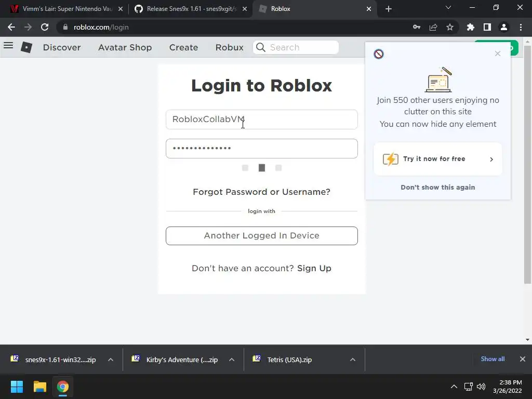532x399 pixels.
Task: Close the Roblox tab
Action: (369, 9)
